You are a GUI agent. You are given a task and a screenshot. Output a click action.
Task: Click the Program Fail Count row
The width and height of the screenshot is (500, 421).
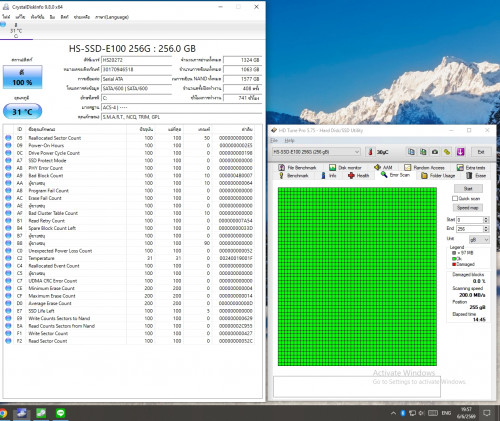[129, 191]
